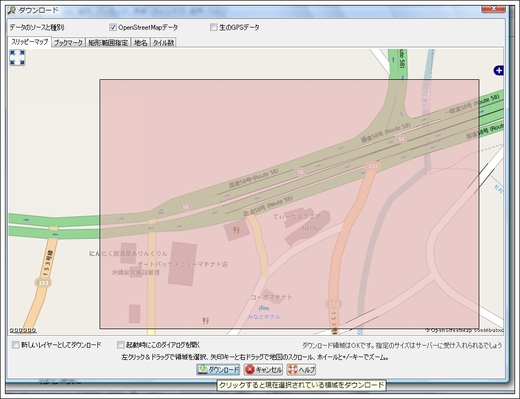Image resolution: width=520 pixels, height=399 pixels.
Task: Click the みなとホテル map label
Action: (264, 317)
